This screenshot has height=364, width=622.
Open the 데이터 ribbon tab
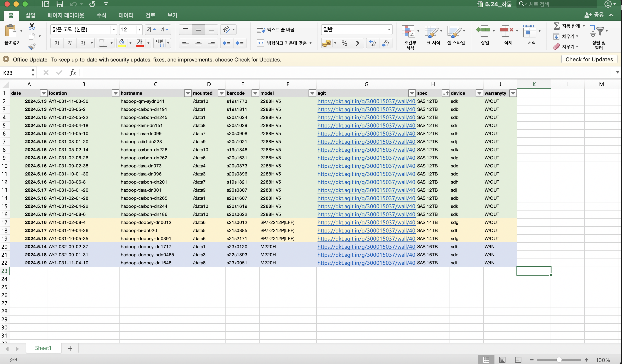tap(126, 15)
